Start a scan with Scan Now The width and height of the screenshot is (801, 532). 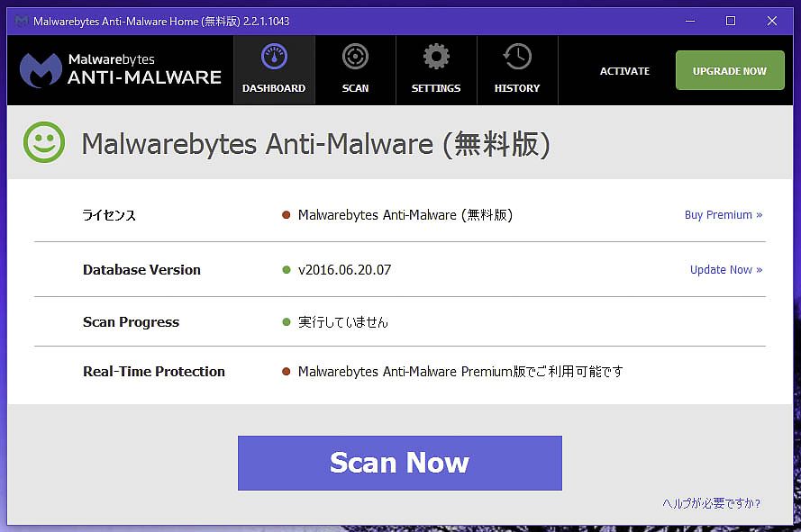point(399,463)
